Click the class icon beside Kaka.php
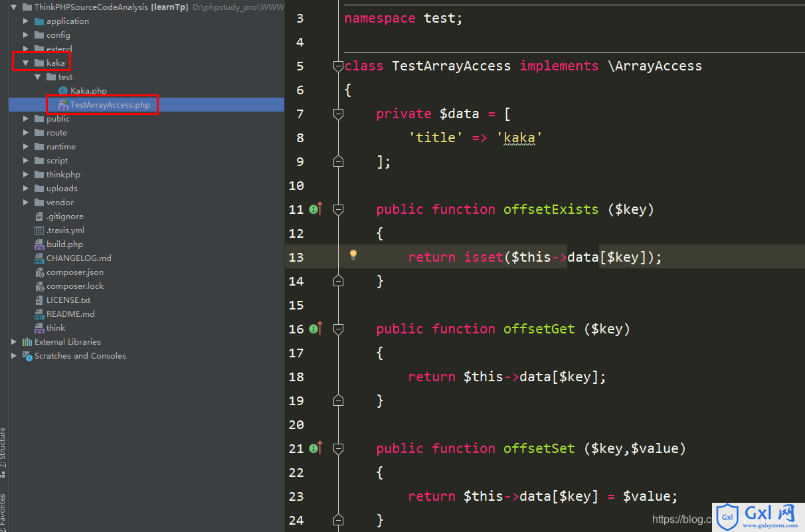Viewport: 805px width, 532px height. [63, 91]
